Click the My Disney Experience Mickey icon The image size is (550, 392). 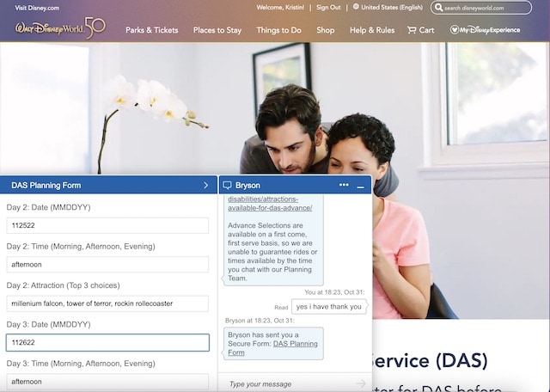(x=455, y=30)
